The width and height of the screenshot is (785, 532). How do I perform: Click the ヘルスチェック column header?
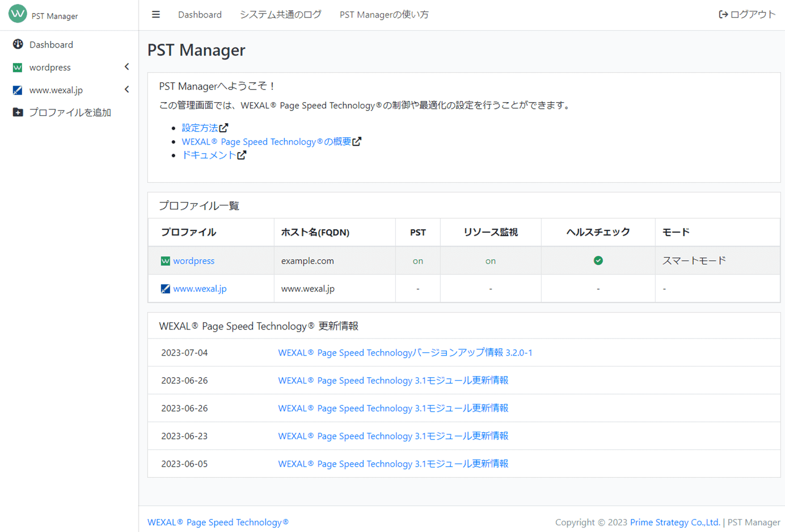(598, 232)
